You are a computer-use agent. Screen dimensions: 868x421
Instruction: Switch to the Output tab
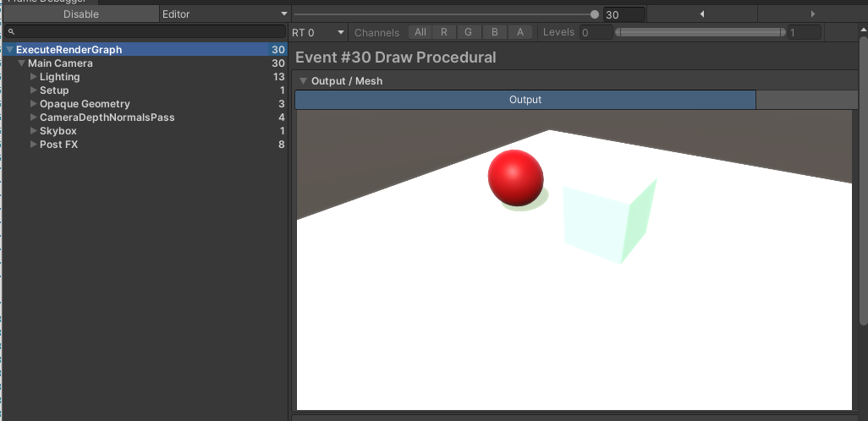point(525,100)
